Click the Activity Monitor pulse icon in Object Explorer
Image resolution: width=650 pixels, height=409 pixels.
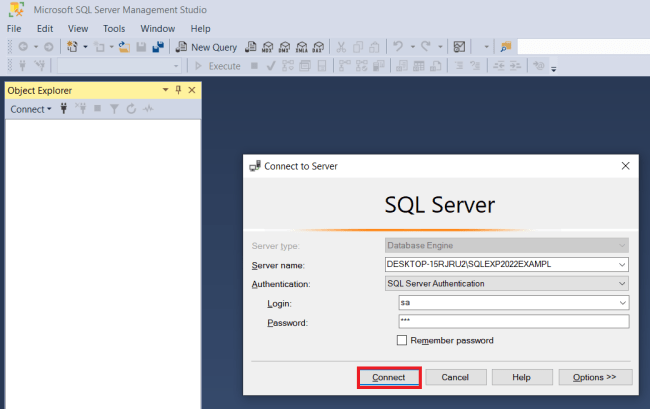(148, 109)
